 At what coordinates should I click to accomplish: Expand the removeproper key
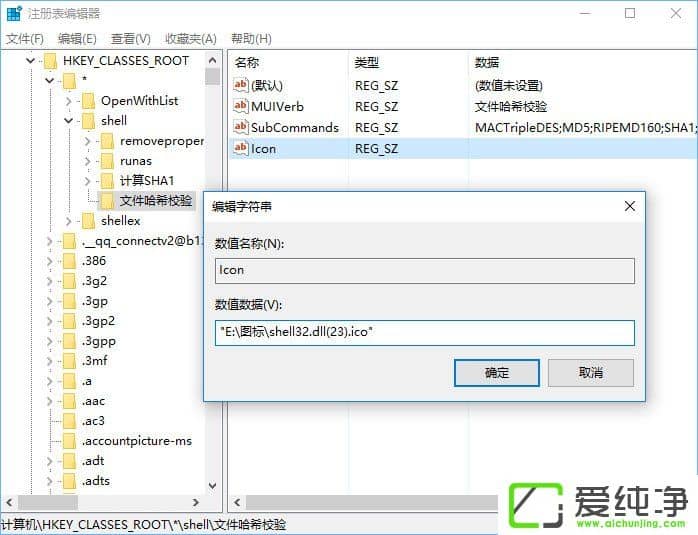point(88,141)
